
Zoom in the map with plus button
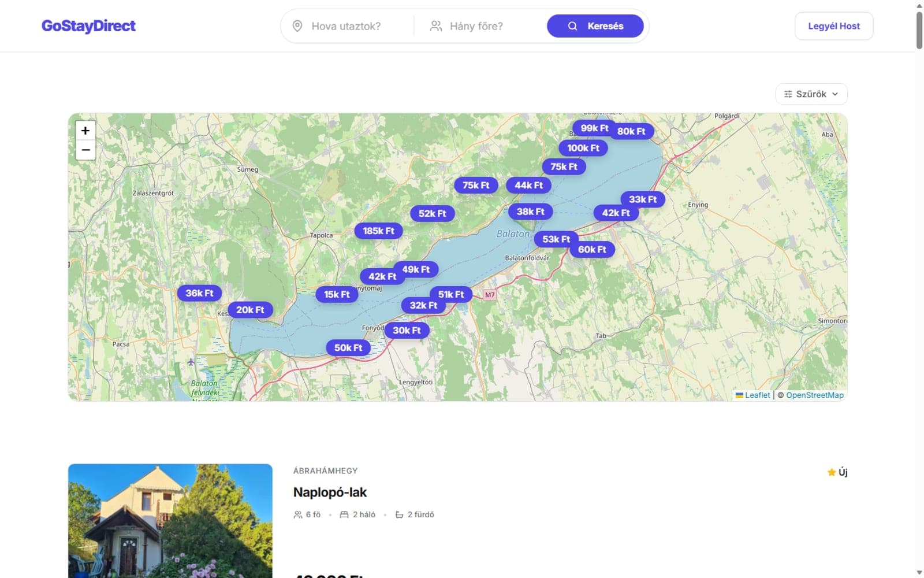(85, 131)
